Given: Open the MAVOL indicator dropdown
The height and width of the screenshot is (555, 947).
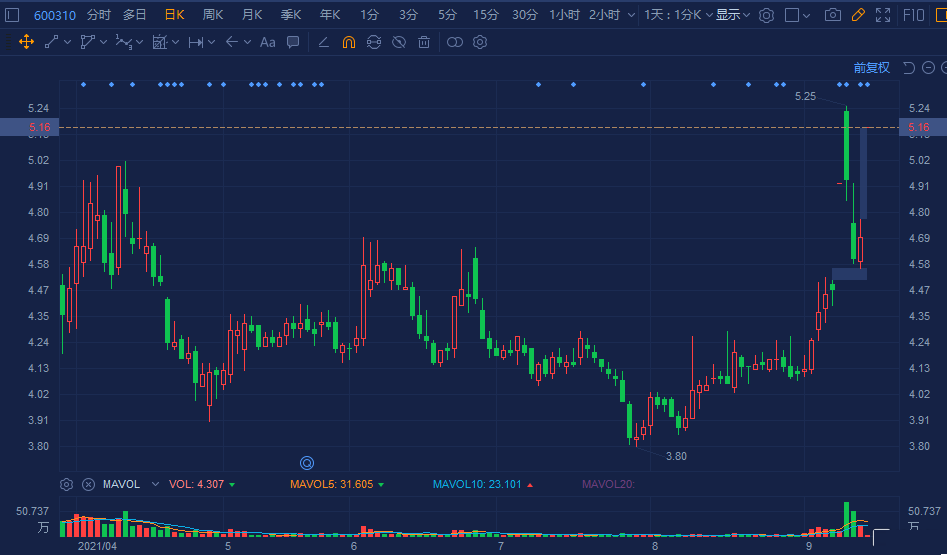Looking at the screenshot, I should (x=155, y=484).
